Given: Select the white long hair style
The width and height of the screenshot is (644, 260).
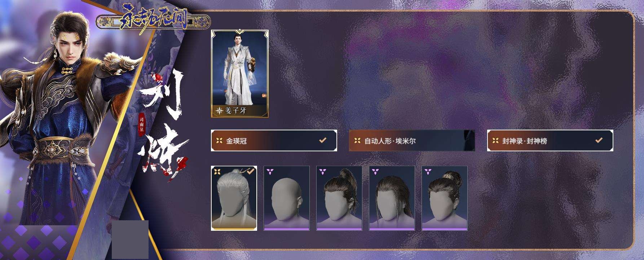Looking at the screenshot, I should 234,198.
